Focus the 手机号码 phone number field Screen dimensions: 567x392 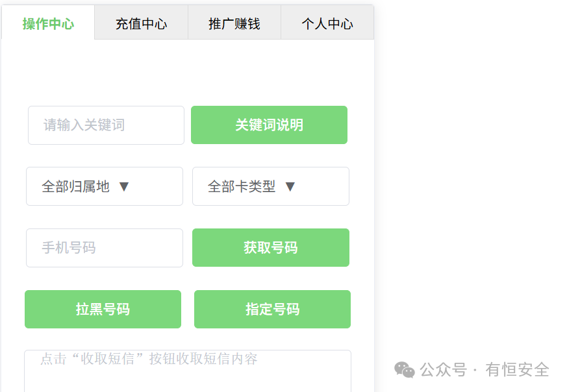pos(105,248)
